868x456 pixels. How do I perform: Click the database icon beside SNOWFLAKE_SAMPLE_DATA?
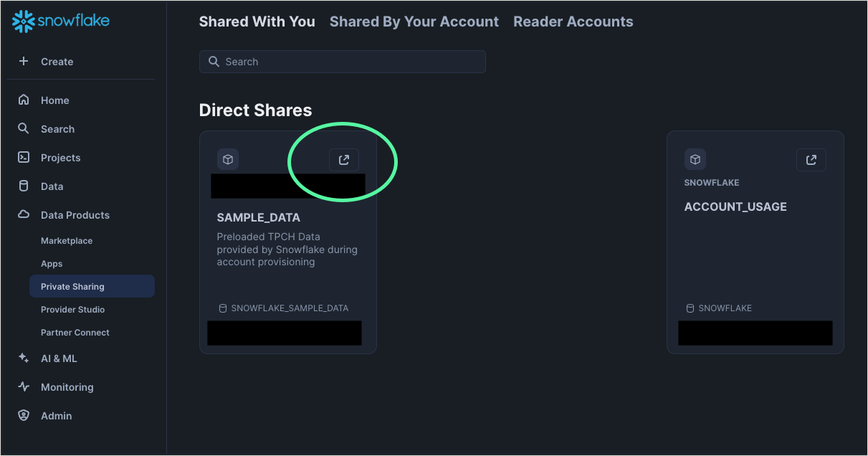pos(221,308)
